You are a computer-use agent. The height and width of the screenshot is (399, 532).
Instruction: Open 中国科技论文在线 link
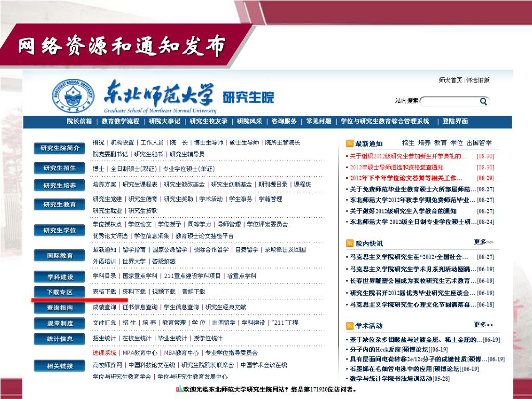152,365
